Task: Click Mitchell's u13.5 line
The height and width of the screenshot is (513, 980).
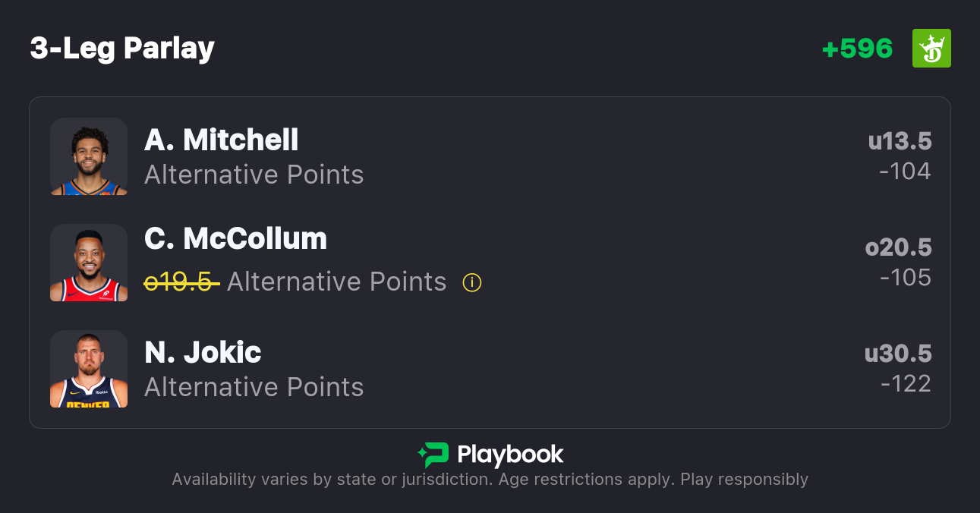Action: click(x=900, y=141)
